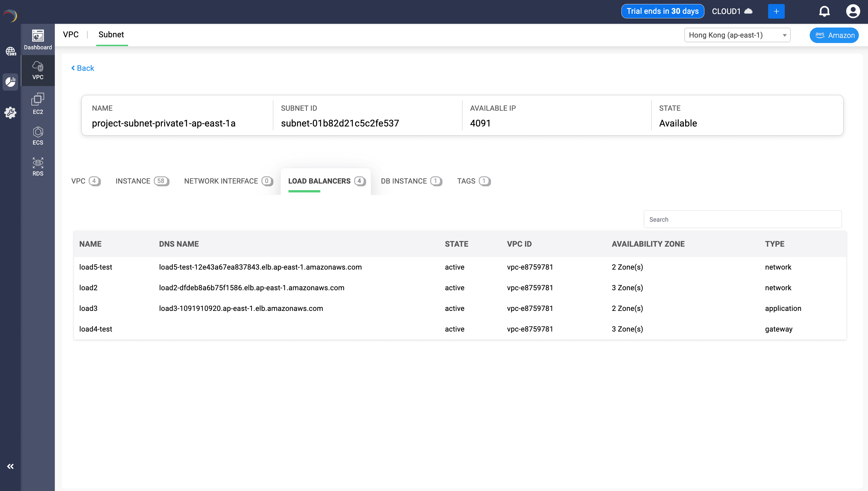The width and height of the screenshot is (868, 491).
Task: Click CLOUD1 cloud account selector
Action: click(732, 11)
